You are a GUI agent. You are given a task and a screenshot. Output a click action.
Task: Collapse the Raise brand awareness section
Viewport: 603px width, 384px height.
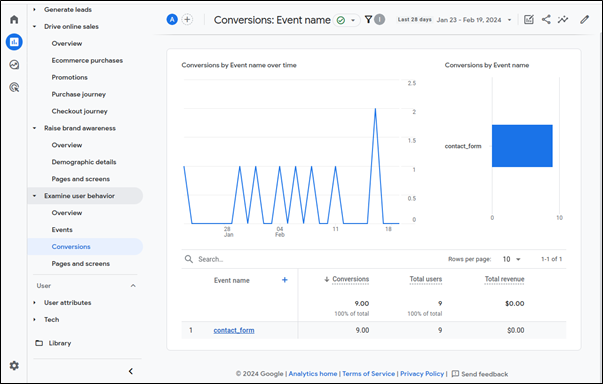[34, 128]
